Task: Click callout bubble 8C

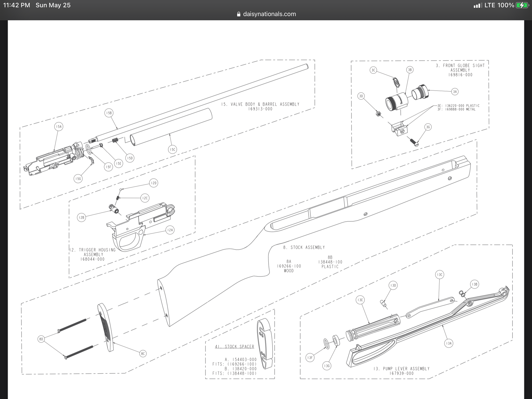Action: point(143,354)
